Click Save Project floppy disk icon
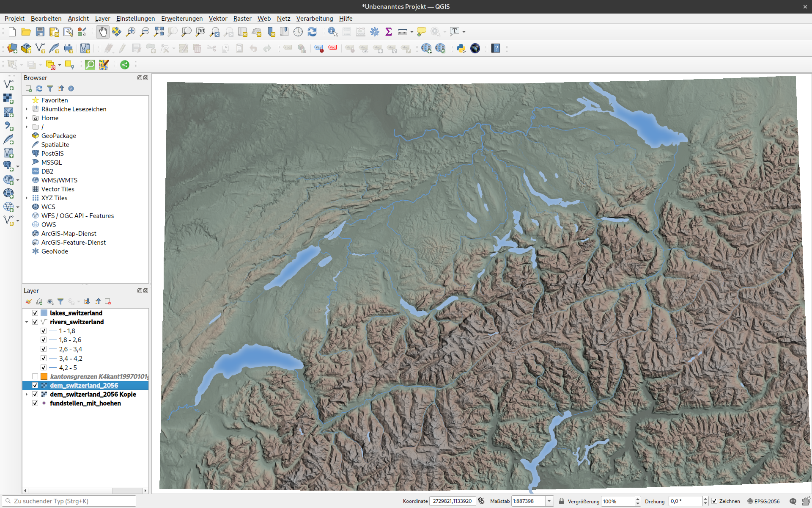 click(40, 32)
